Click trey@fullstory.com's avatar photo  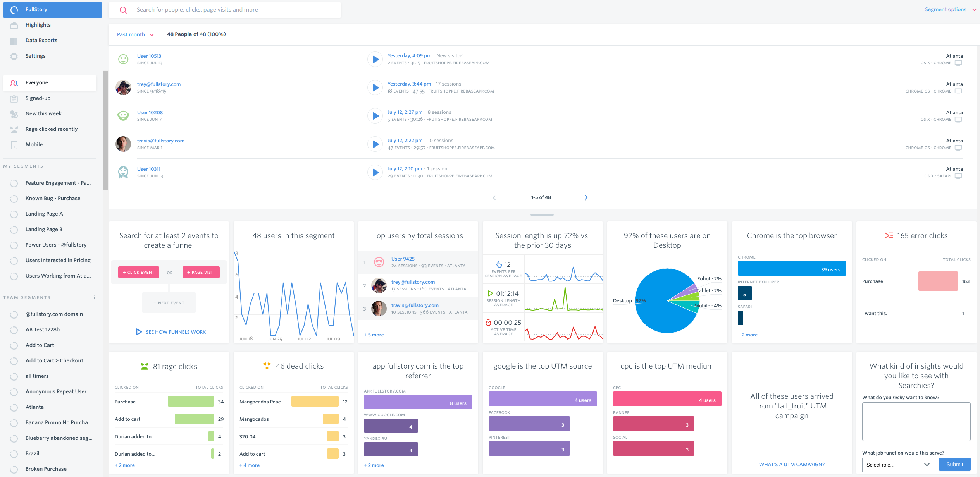(x=123, y=88)
